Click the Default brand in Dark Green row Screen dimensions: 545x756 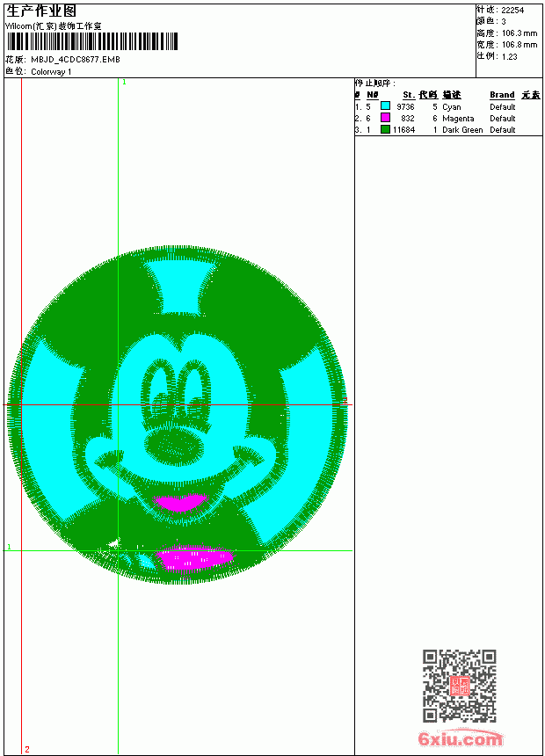tap(503, 130)
